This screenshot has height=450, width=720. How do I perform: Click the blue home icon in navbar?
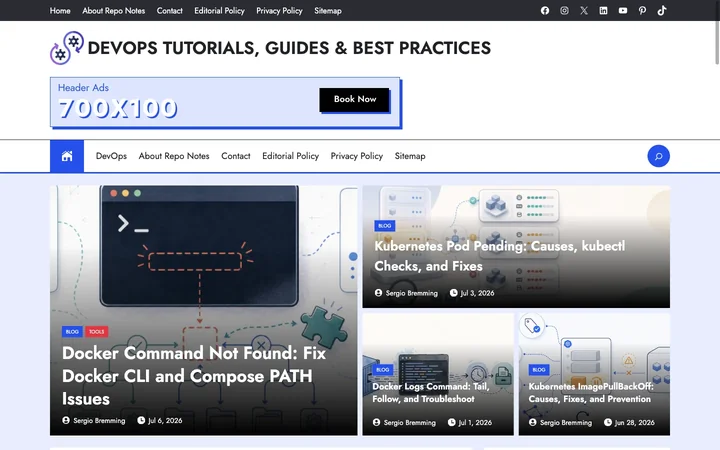pos(67,156)
